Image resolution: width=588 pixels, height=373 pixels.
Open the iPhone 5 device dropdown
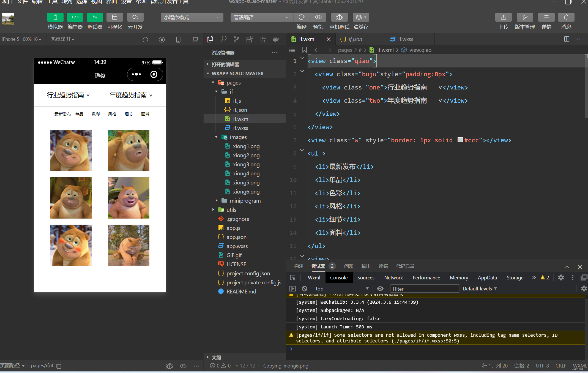click(x=21, y=39)
